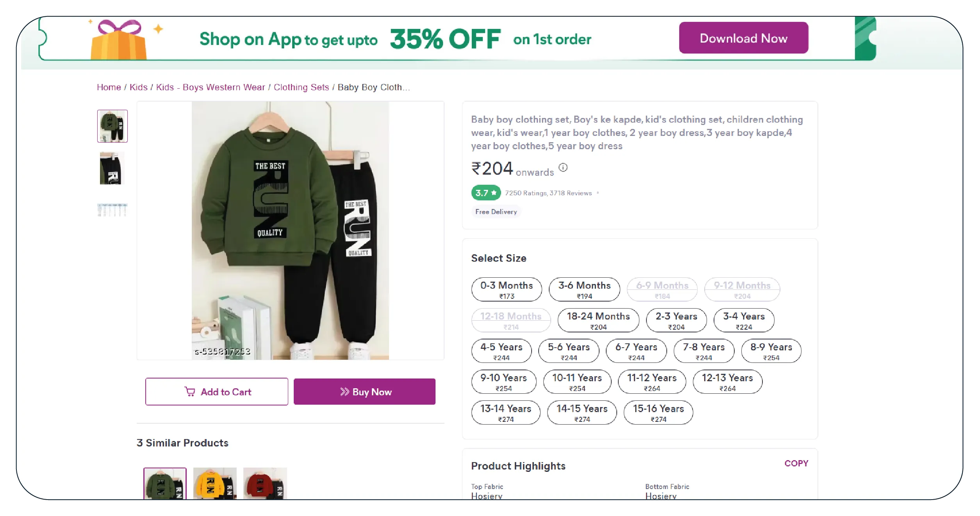This screenshot has height=516, width=980.
Task: Go to Kids - Boys Western Wear breadcrumb
Action: [211, 87]
